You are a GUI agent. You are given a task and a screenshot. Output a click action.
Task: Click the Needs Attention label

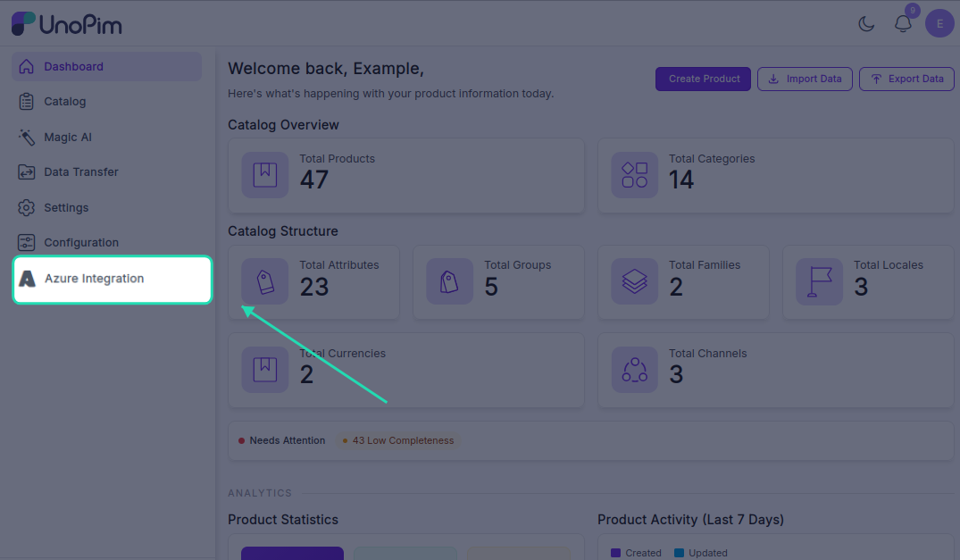288,440
